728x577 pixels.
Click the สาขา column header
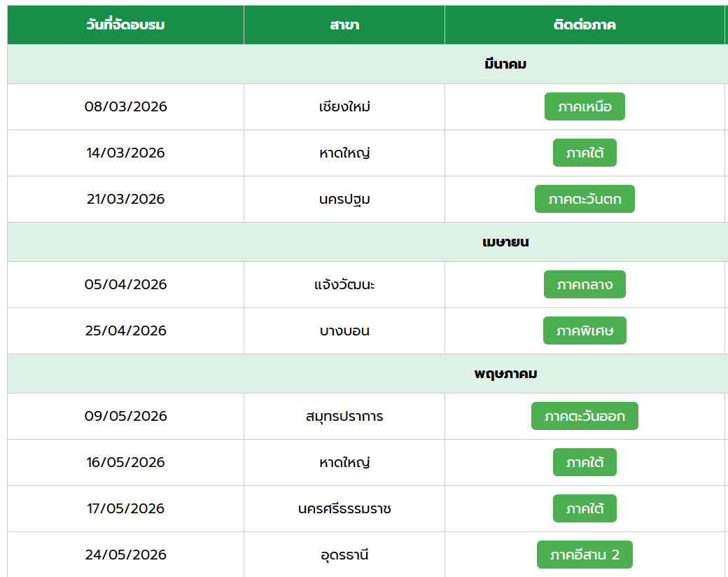(344, 25)
